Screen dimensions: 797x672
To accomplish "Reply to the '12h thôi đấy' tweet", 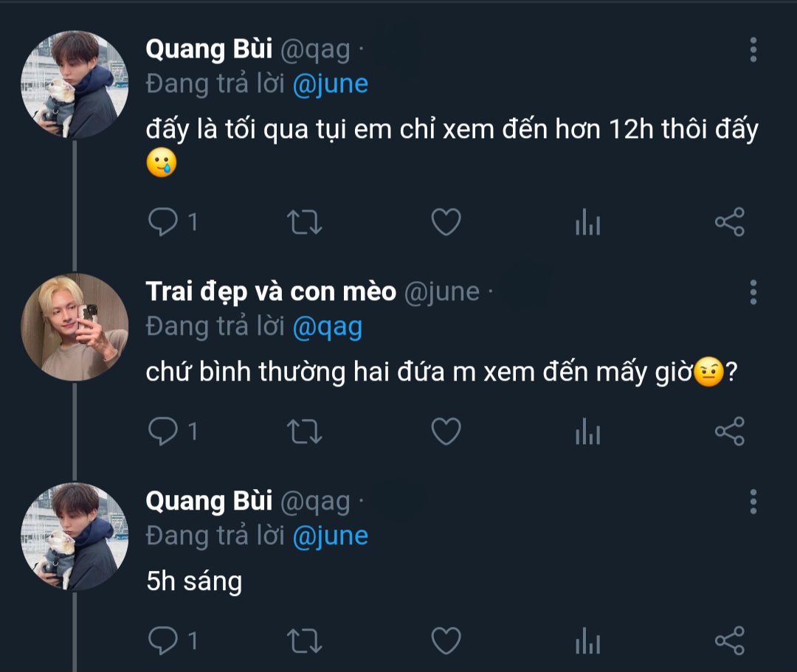I will tap(163, 222).
